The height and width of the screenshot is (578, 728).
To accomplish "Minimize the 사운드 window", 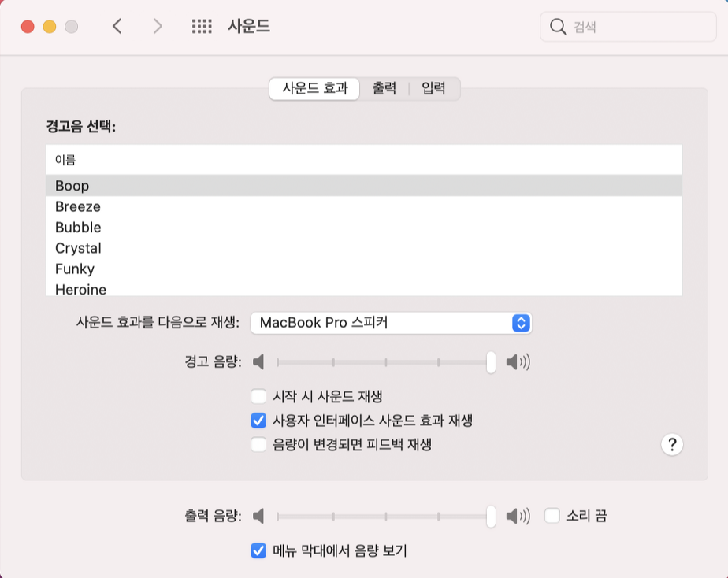I will tap(50, 27).
